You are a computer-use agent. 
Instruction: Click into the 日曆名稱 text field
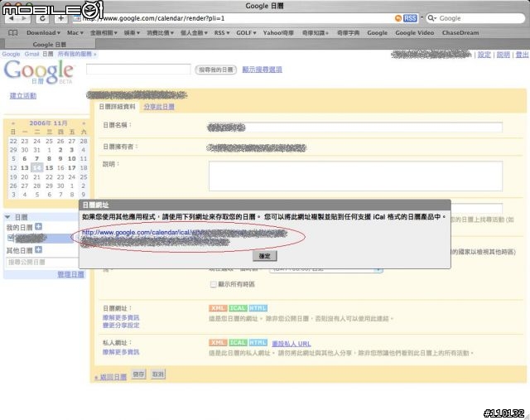coord(355,127)
